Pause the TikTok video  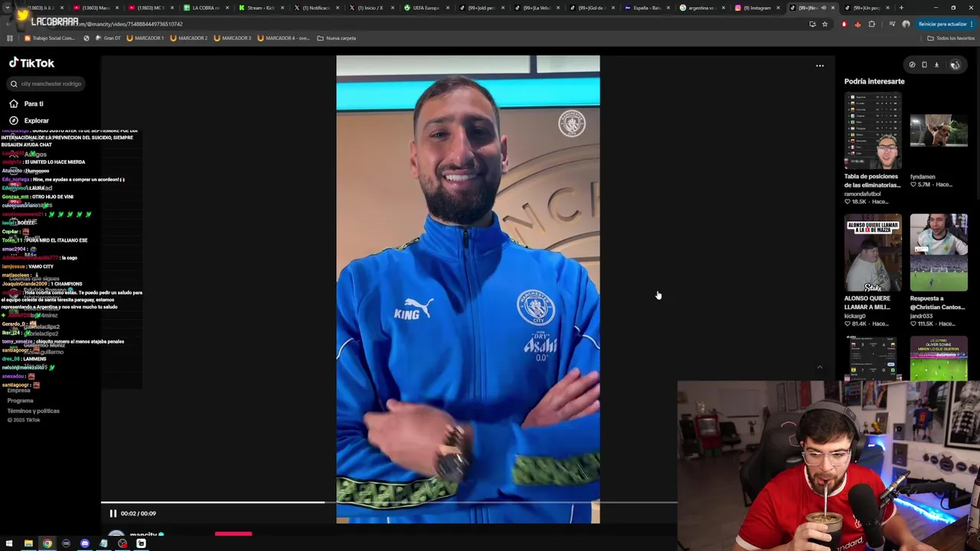point(113,514)
